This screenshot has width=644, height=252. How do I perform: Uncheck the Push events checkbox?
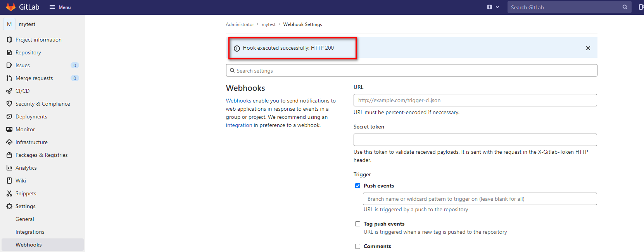pyautogui.click(x=357, y=186)
